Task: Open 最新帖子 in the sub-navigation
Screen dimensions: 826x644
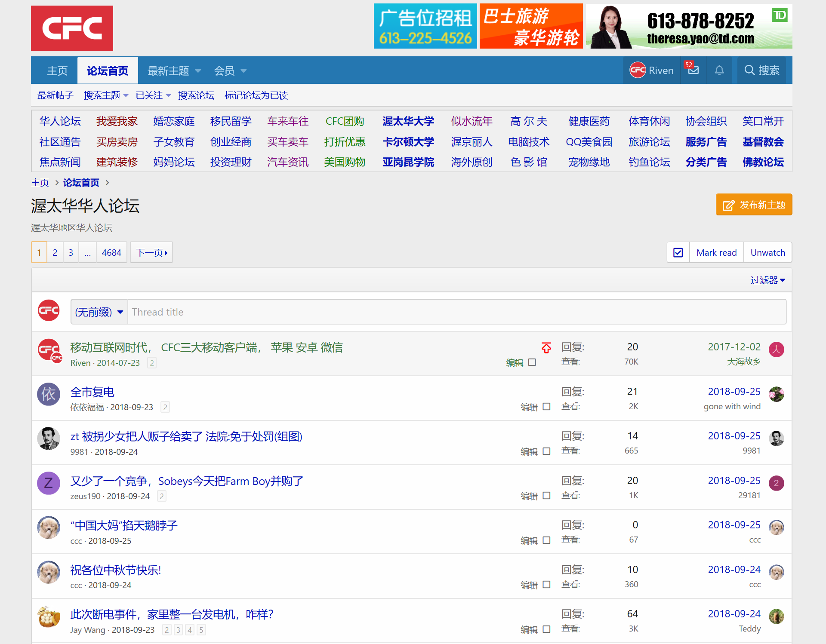Action: [55, 95]
